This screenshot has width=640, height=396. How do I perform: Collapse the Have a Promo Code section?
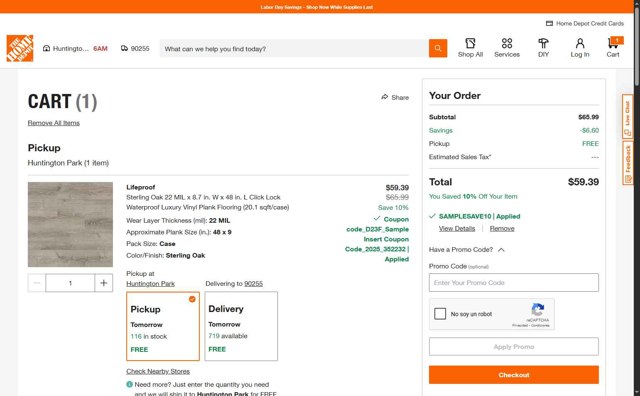point(467,249)
